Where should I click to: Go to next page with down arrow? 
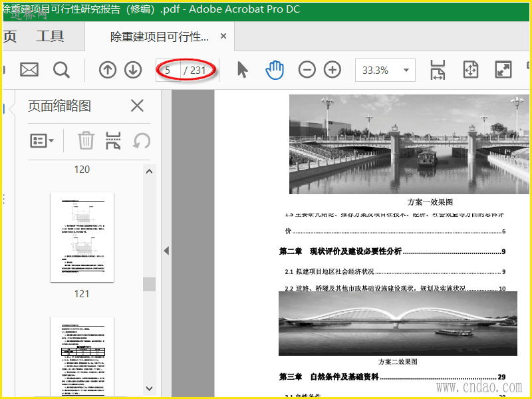pos(133,70)
